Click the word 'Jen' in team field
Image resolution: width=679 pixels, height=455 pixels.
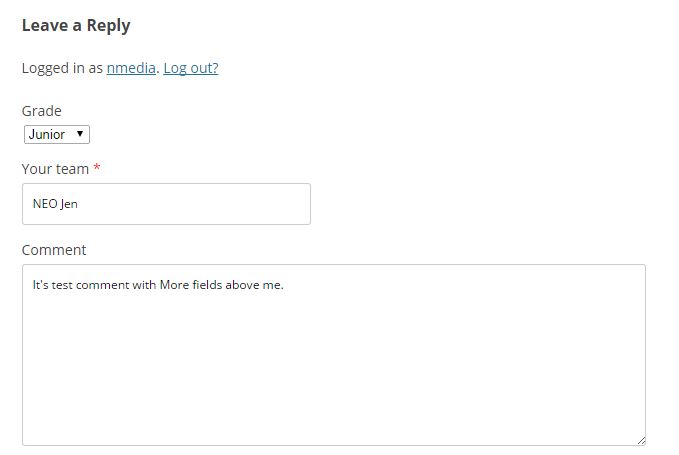(x=69, y=204)
